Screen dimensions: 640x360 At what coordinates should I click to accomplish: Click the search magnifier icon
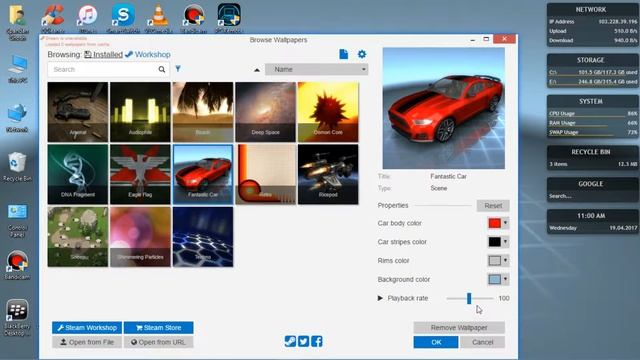162,69
